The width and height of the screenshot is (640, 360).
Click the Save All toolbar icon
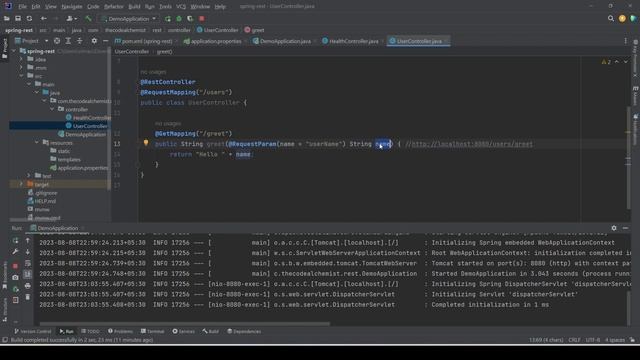tap(18, 18)
